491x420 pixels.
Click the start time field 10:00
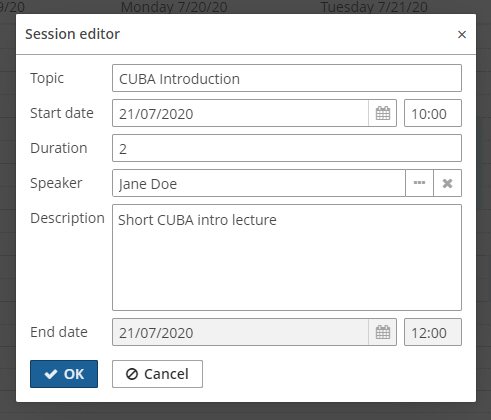coord(433,113)
